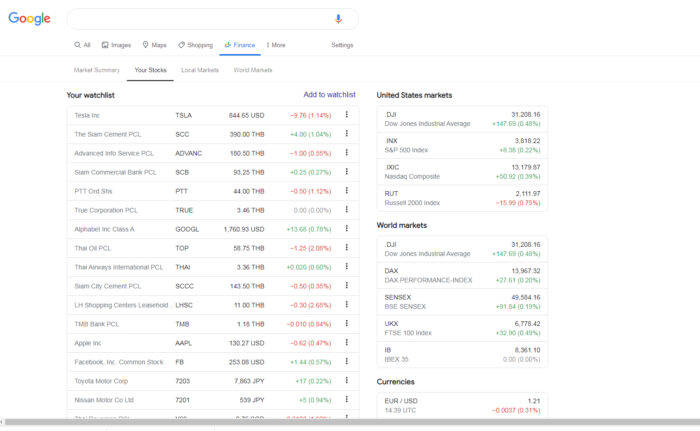This screenshot has width=700, height=431.
Task: Click the Images search category
Action: [x=116, y=45]
